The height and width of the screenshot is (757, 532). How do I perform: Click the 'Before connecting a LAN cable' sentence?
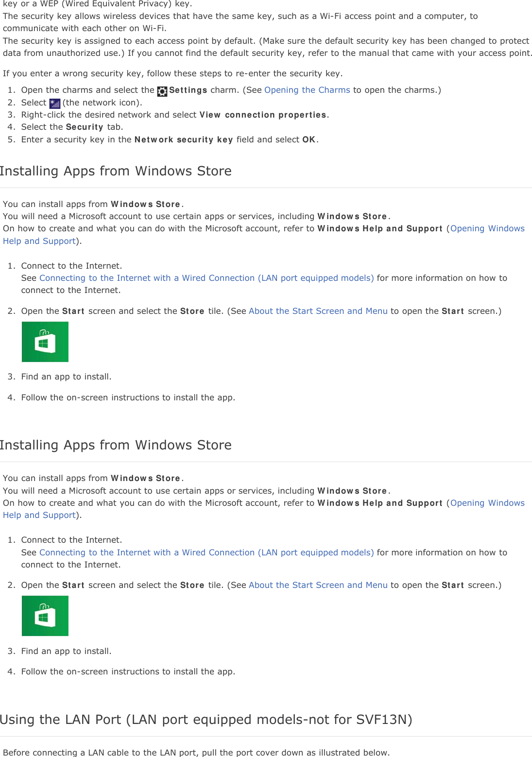tap(196, 752)
